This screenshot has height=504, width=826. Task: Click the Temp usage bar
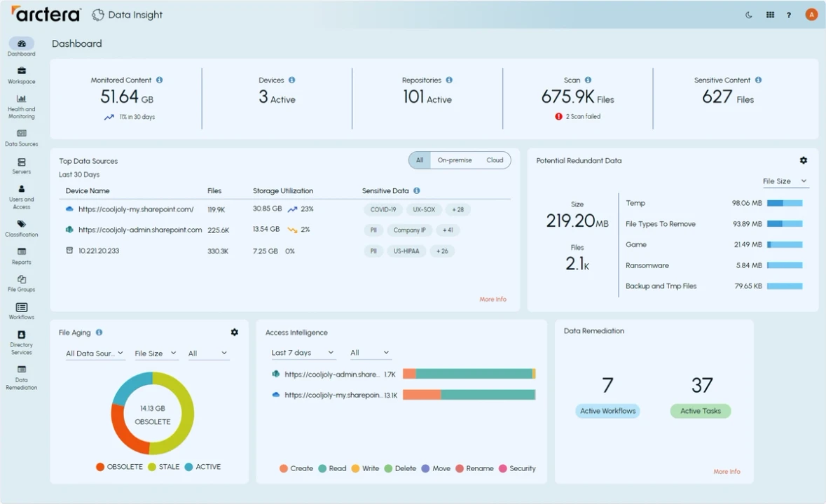click(786, 203)
